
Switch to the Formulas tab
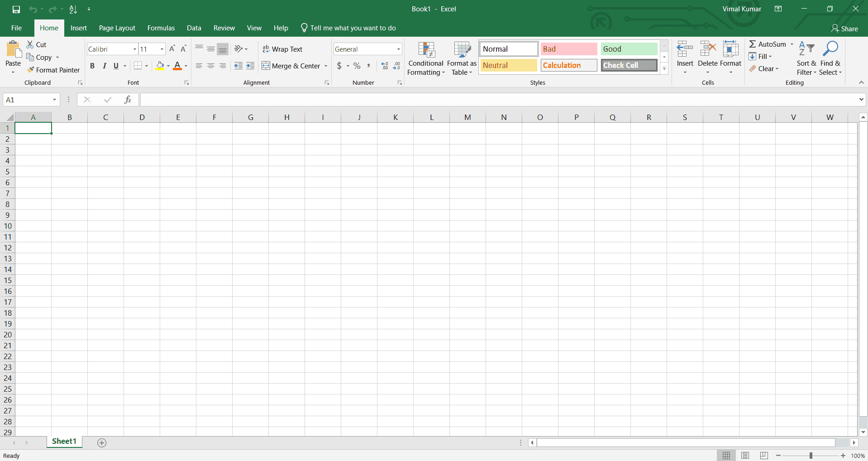coord(161,28)
